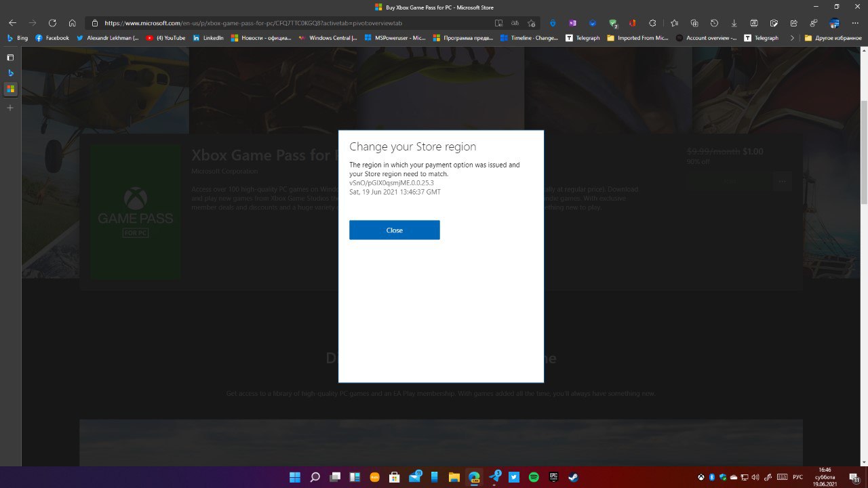Open the Windows Start menu
This screenshot has width=868, height=488.
click(x=295, y=477)
